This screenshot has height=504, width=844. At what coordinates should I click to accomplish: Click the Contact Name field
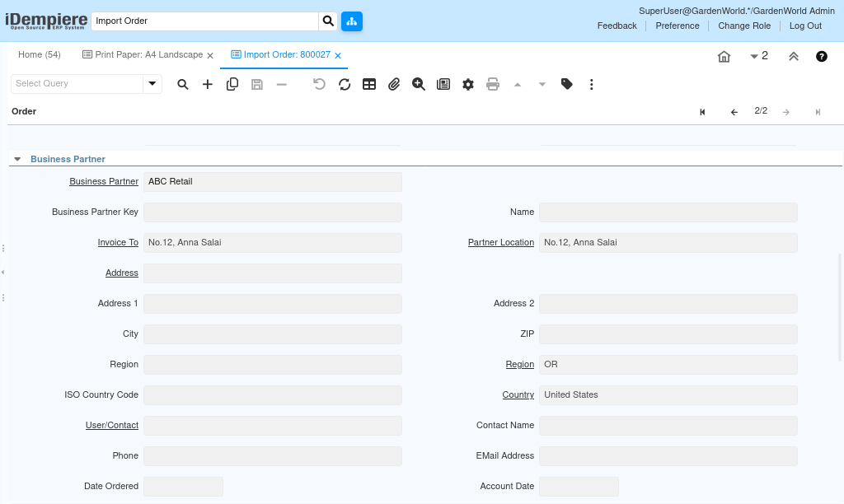point(668,426)
